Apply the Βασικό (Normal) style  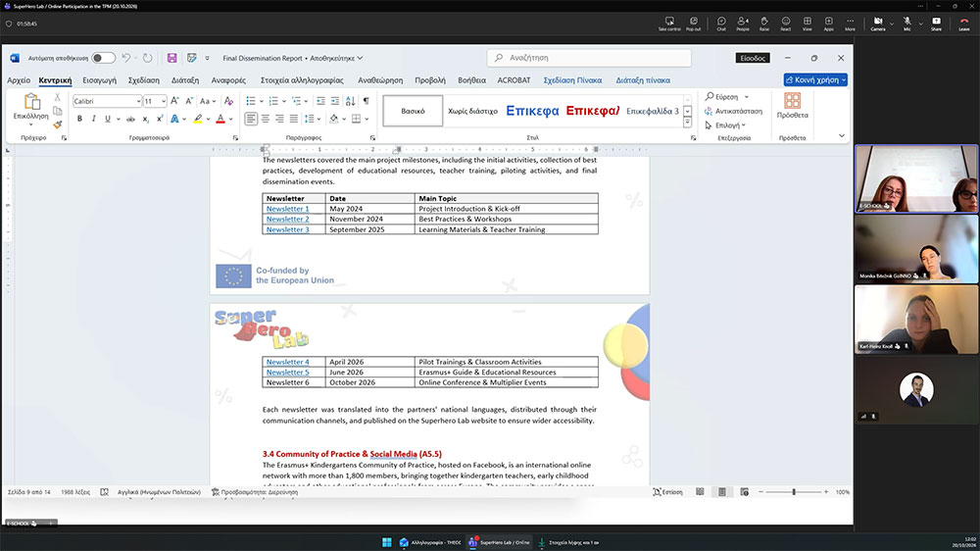413,112
